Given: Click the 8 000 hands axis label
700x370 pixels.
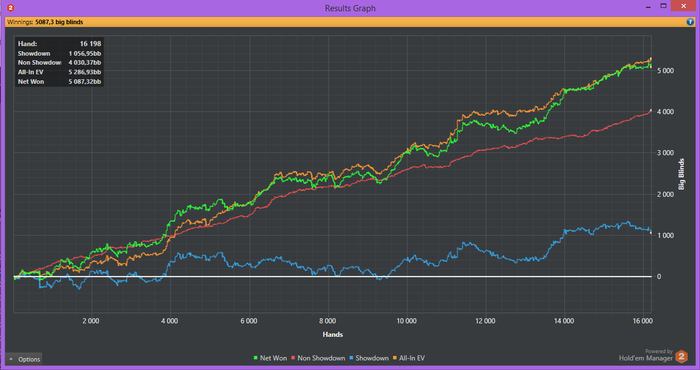Looking at the screenshot, I should coord(327,321).
